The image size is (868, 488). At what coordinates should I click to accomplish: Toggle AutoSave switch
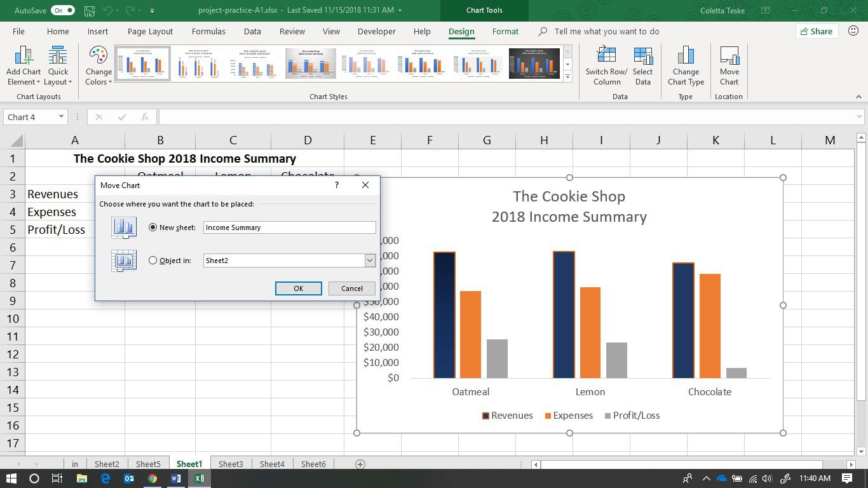click(x=63, y=11)
